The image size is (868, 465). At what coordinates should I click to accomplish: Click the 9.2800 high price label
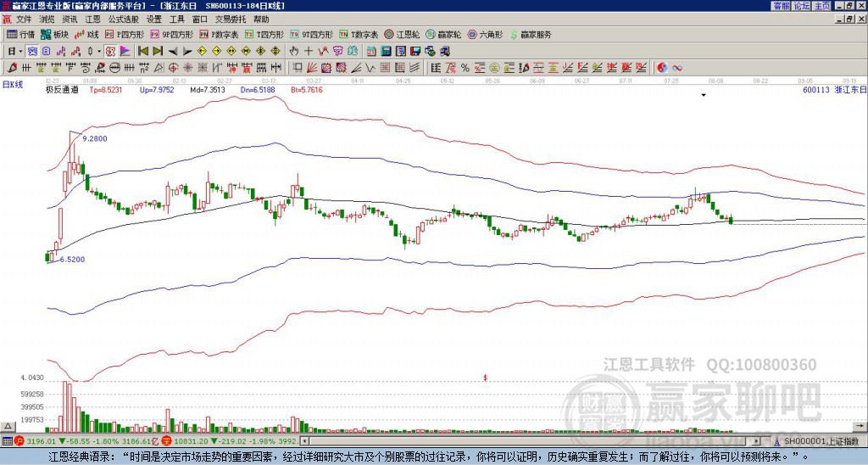[94, 138]
